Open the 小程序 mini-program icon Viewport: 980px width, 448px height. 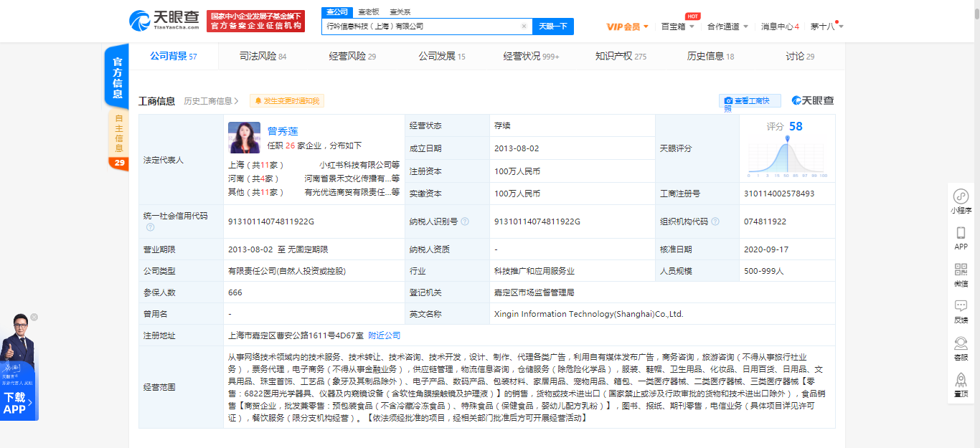(961, 196)
